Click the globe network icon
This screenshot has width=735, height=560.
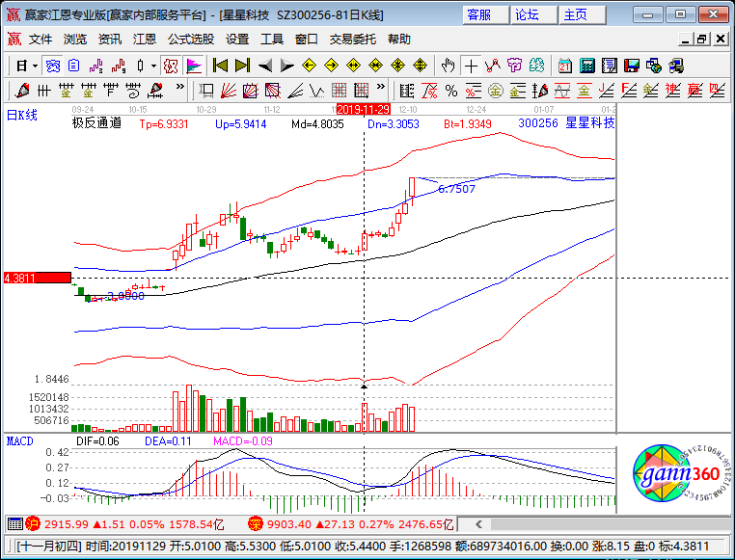(x=653, y=66)
